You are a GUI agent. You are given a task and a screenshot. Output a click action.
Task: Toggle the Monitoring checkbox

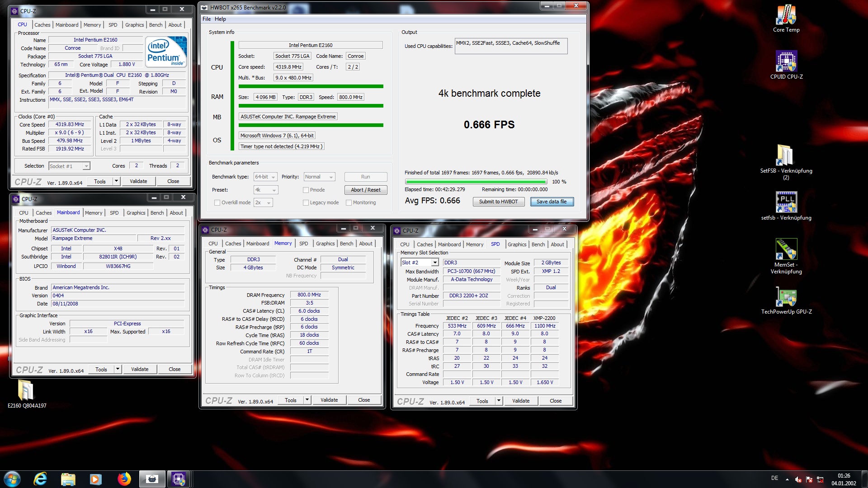coord(349,202)
